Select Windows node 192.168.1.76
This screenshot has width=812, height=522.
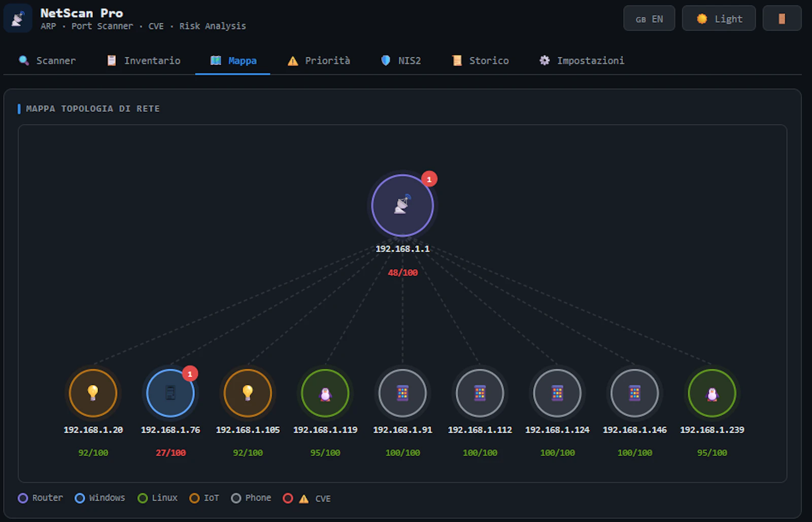pyautogui.click(x=171, y=393)
